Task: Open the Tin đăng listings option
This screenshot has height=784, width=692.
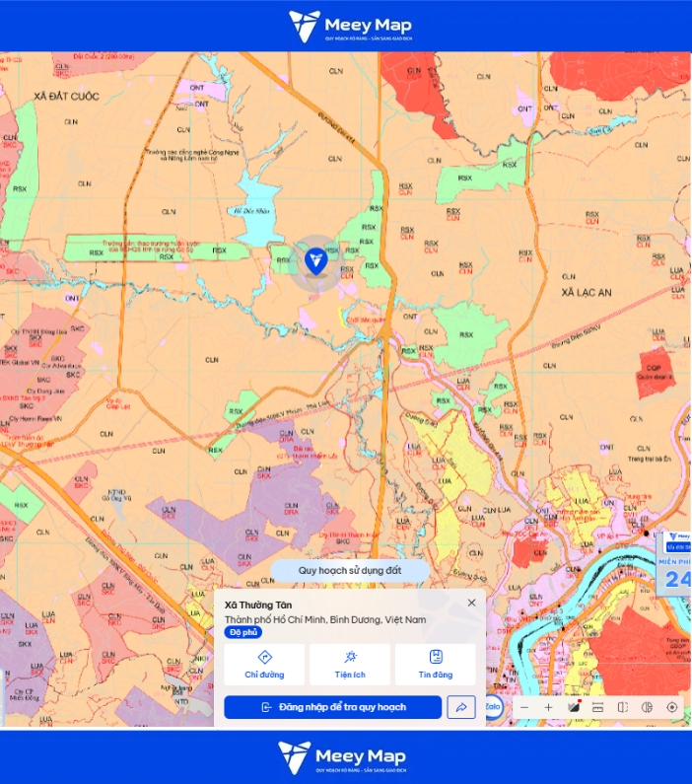Action: pos(435,665)
